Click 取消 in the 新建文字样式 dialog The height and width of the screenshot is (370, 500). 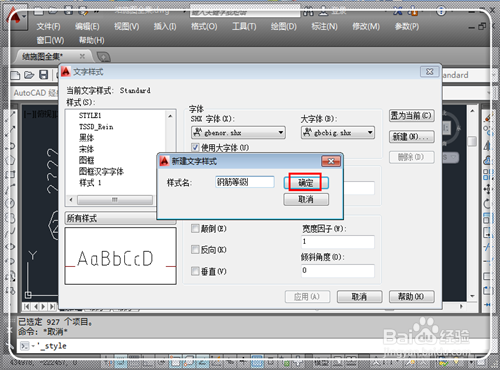click(306, 199)
